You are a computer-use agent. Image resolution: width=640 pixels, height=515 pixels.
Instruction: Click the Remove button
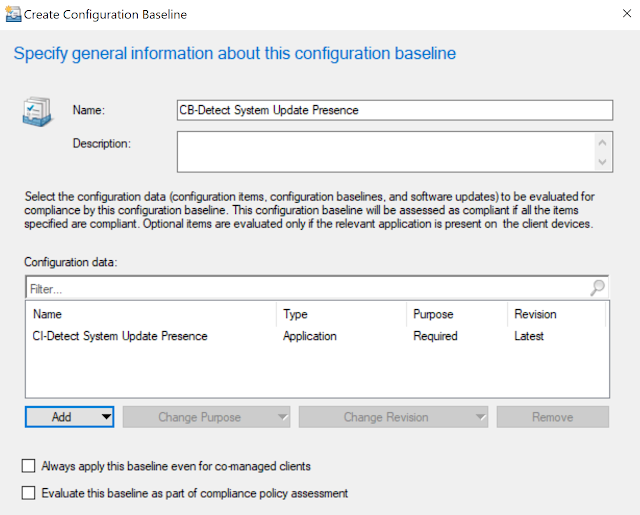point(552,417)
